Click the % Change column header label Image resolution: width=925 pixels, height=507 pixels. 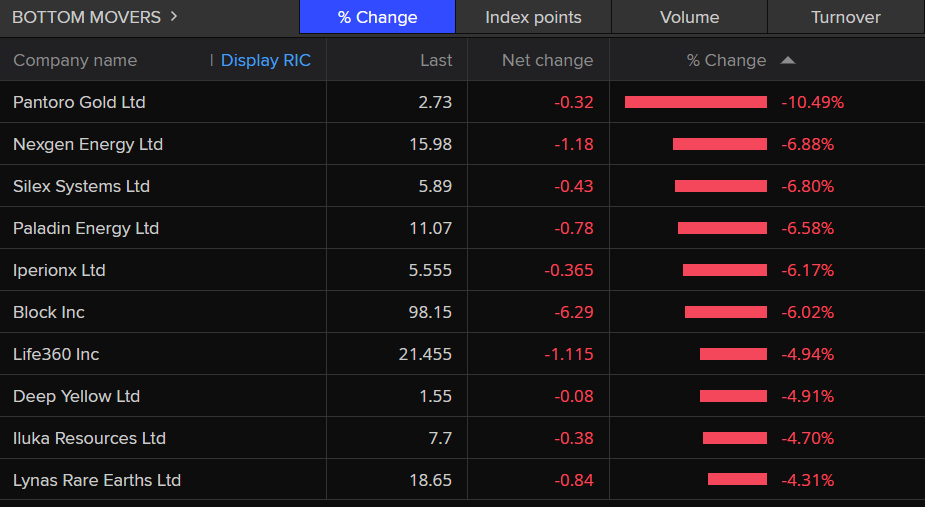[726, 60]
